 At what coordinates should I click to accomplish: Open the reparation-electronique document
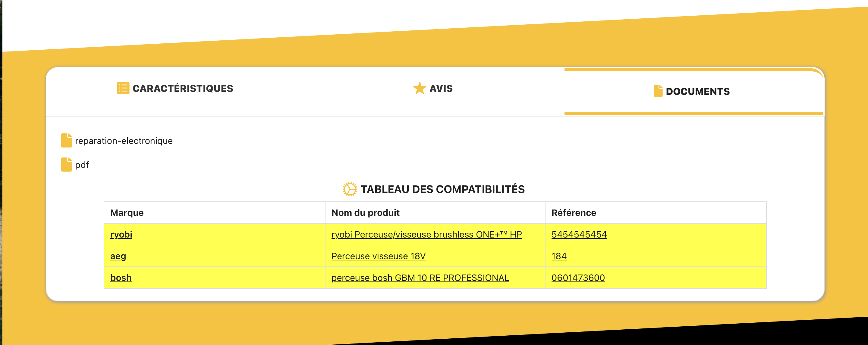(x=124, y=141)
